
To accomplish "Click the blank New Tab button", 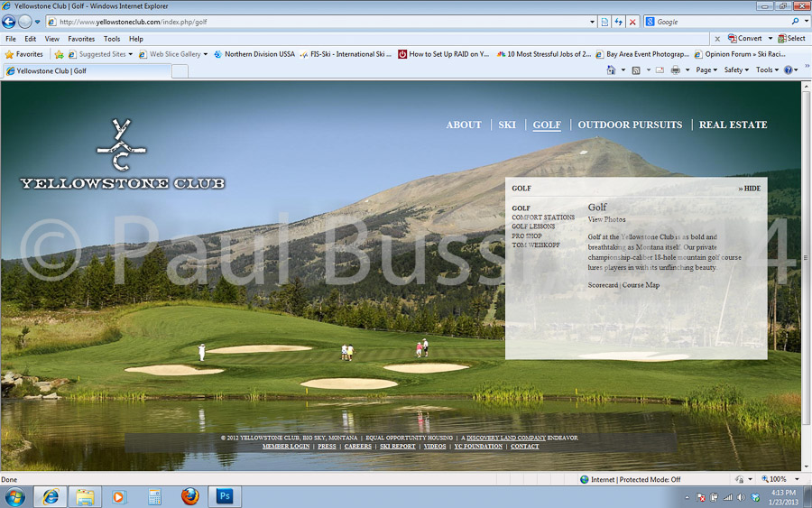I will point(180,71).
